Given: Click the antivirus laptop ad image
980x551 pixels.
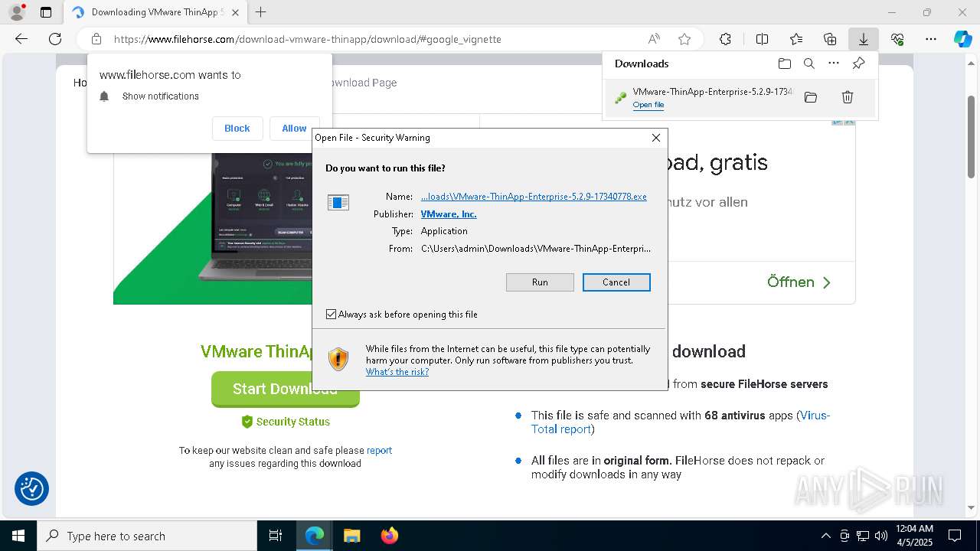Looking at the screenshot, I should [212, 228].
